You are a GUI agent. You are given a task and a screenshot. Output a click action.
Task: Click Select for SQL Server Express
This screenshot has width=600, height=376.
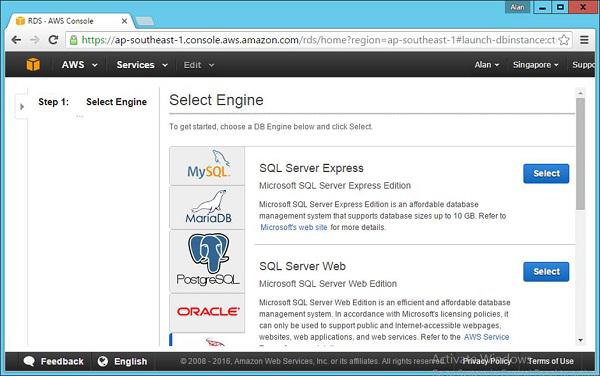[x=546, y=173]
